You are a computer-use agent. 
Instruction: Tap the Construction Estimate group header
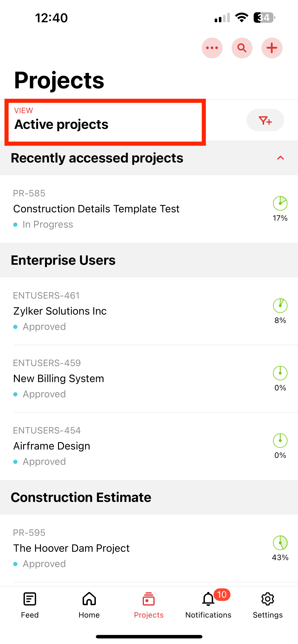pyautogui.click(x=81, y=497)
